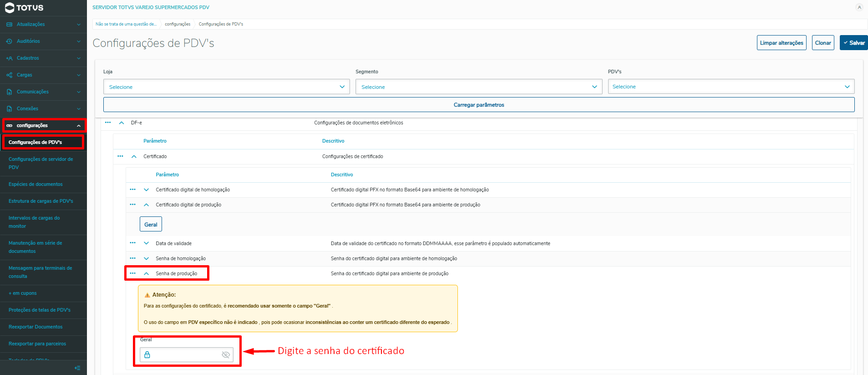Open options for Senha de produção

[x=132, y=273]
